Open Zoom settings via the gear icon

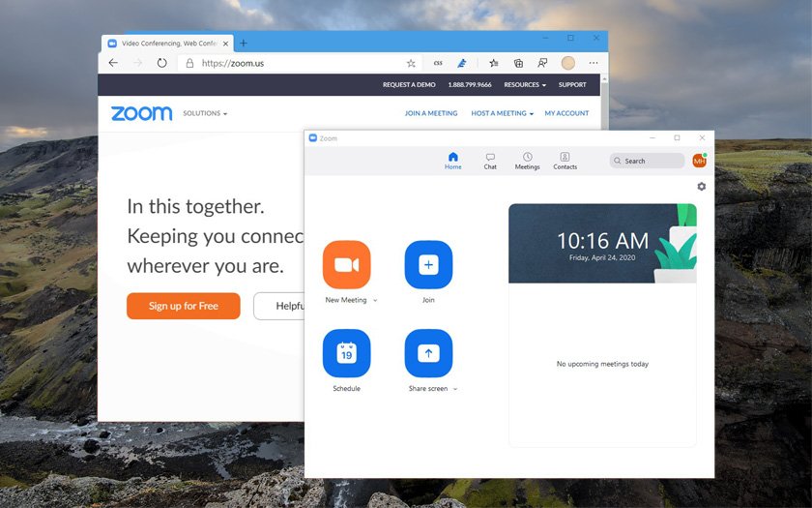point(702,187)
